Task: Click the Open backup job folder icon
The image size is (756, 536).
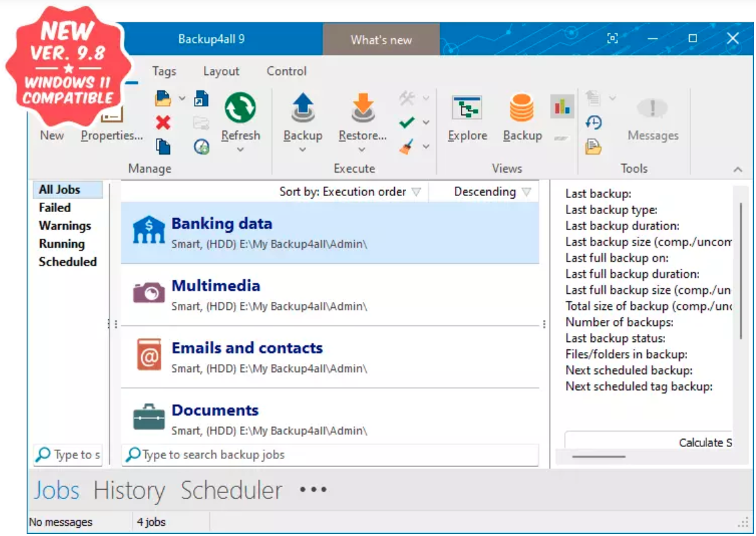Action: pos(163,98)
